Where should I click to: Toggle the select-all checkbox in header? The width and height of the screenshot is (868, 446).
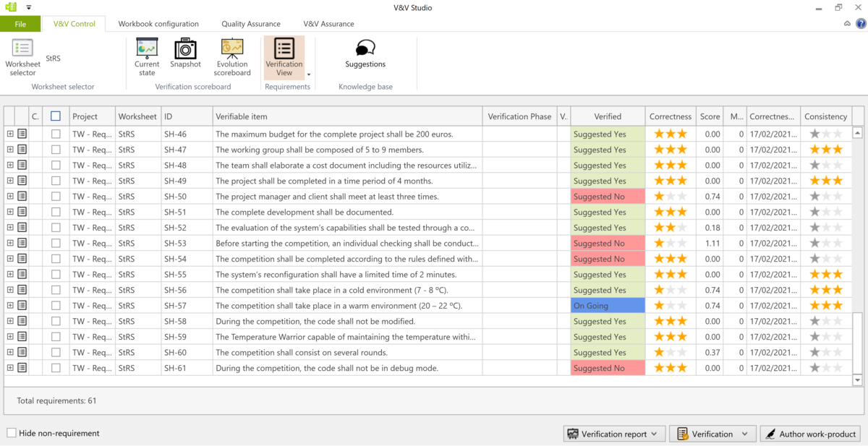pyautogui.click(x=56, y=116)
